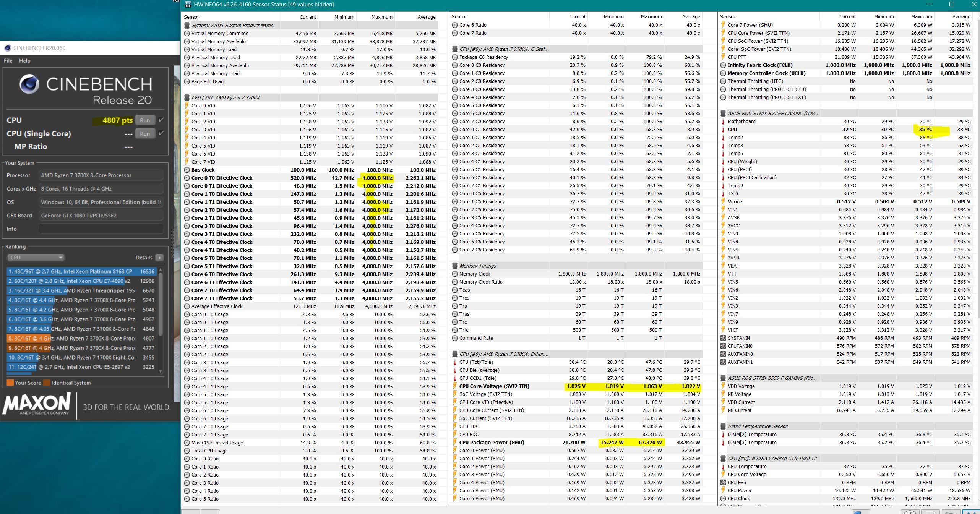Click the thermometer icon beside CPU Die (average)
This screenshot has height=514, width=980.
coord(455,370)
